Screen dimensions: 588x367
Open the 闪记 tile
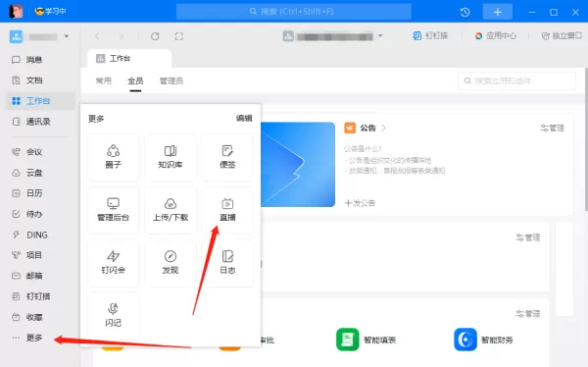[x=113, y=316]
